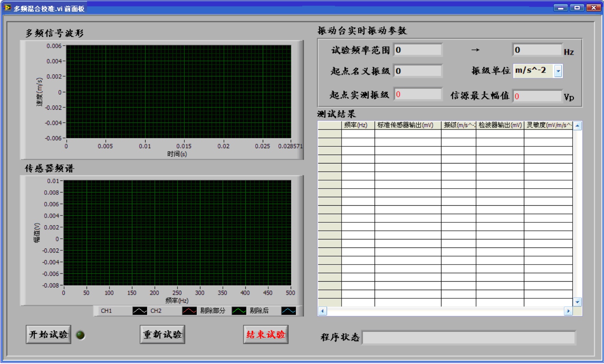Image resolution: width=604 pixels, height=364 pixels.
Task: Click the 频率(Hz) column header
Action: pos(358,125)
